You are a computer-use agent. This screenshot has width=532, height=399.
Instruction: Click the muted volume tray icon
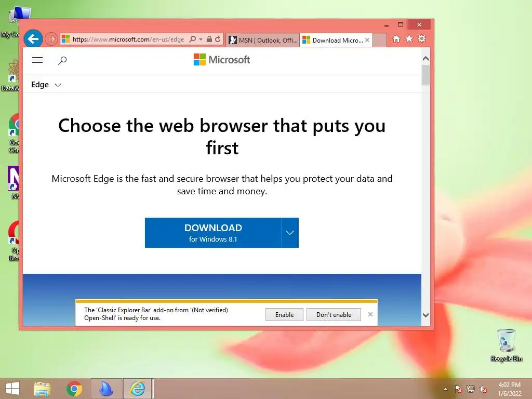[483, 389]
